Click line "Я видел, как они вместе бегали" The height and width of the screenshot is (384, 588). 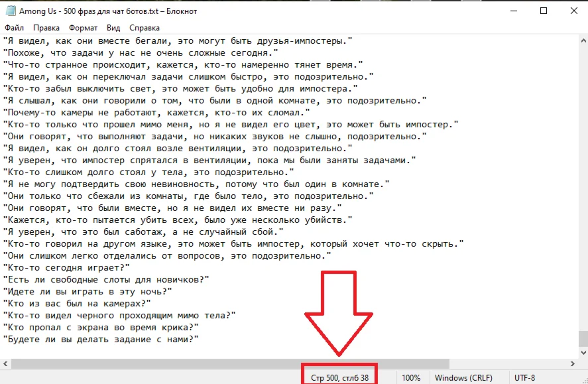click(x=178, y=41)
